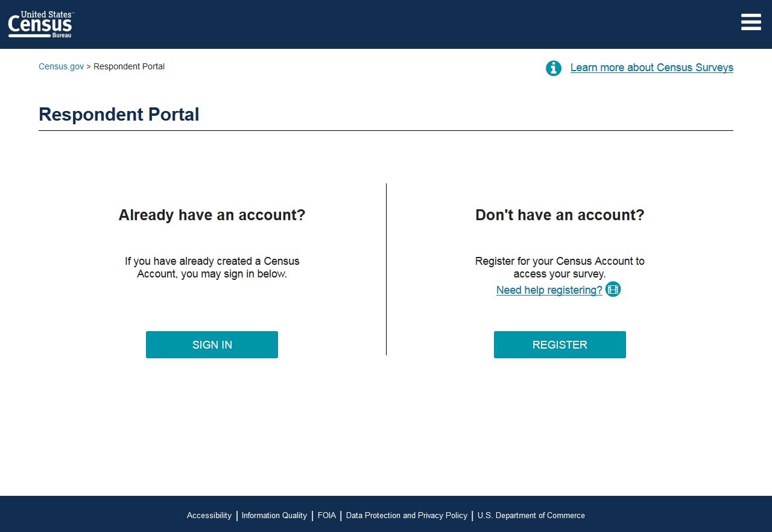Open Accessibility footer link
Viewport: 772px width, 532px height.
click(209, 516)
